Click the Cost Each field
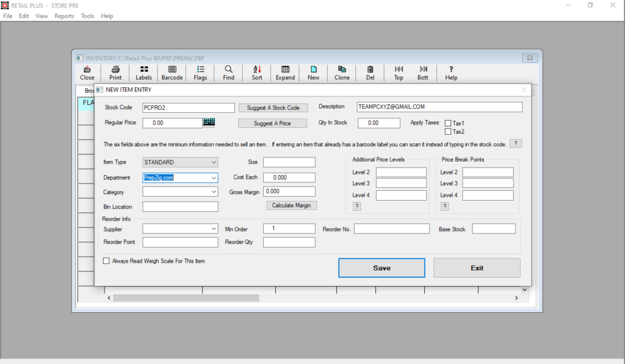This screenshot has height=364, width=625. [289, 177]
